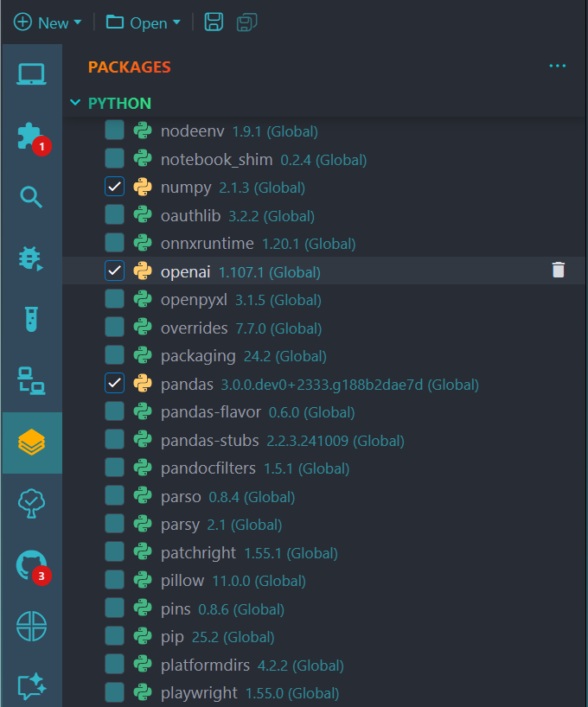Check the pillow package checkbox

point(115,580)
